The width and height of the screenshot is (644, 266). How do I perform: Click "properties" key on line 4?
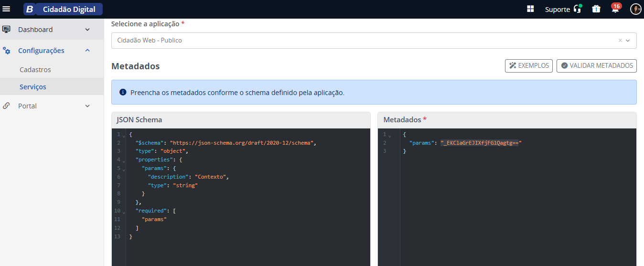point(153,160)
